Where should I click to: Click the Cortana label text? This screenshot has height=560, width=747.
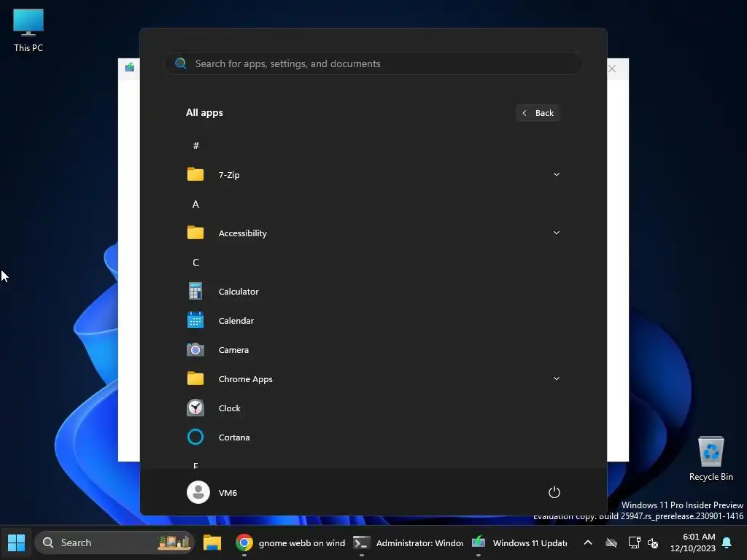234,437
